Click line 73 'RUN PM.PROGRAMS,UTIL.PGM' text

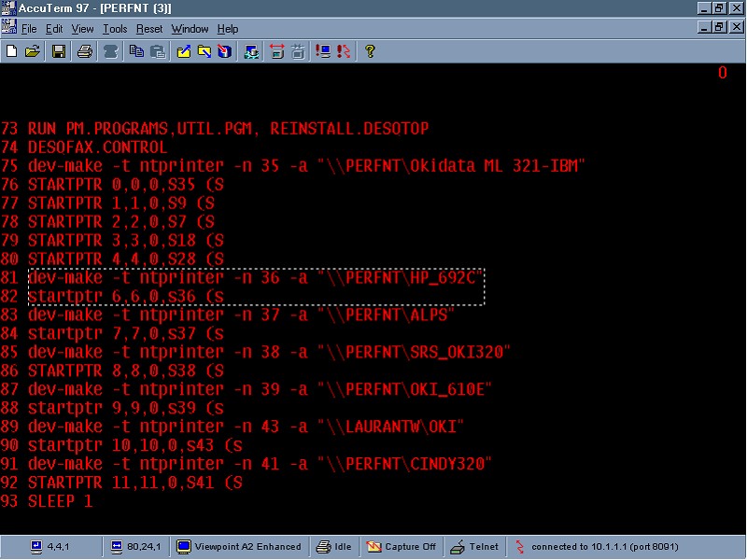tap(139, 129)
